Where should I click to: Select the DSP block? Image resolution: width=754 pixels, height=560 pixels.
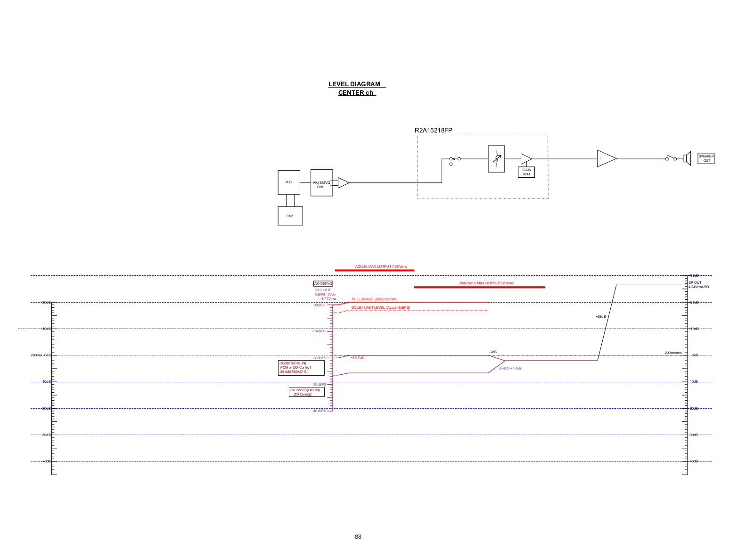[290, 216]
